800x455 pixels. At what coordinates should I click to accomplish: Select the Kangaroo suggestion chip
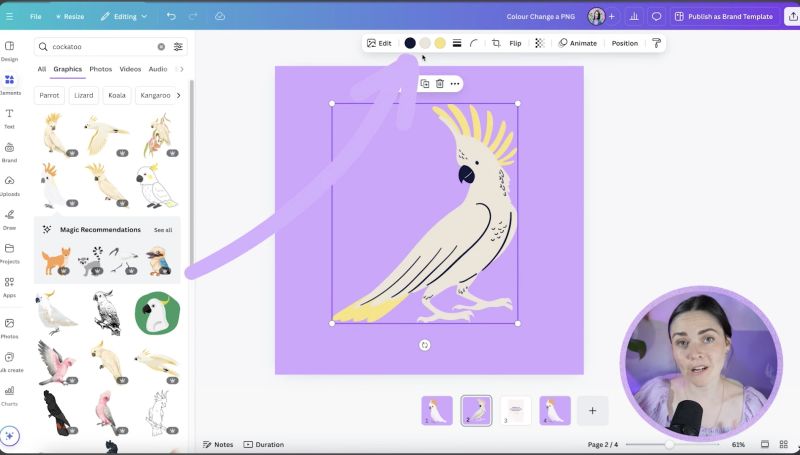click(155, 95)
